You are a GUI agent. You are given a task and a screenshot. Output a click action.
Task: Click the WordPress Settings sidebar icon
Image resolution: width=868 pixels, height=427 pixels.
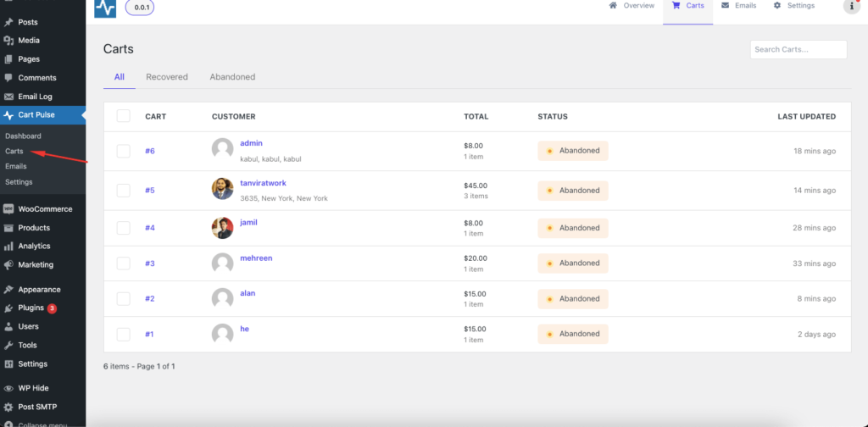pos(8,364)
